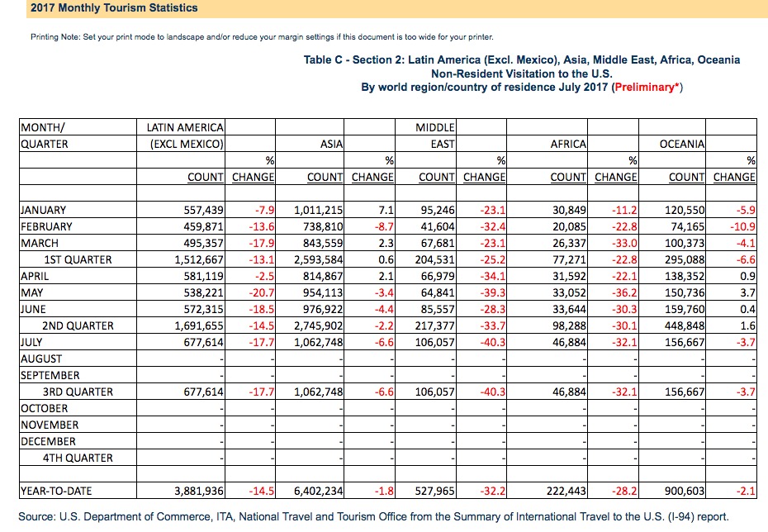
Task: Click January Africa count 30,849
Action: tap(569, 210)
